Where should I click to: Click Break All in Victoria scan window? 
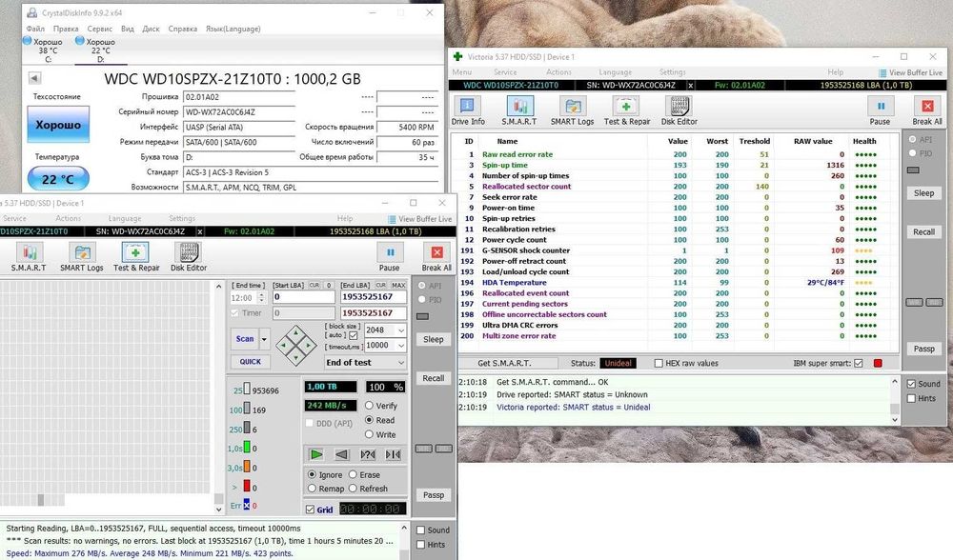[436, 257]
